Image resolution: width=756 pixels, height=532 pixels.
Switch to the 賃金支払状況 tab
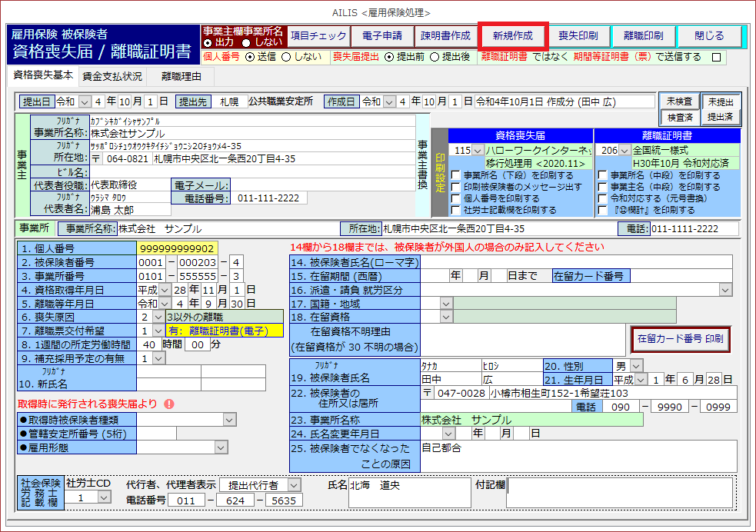pos(112,76)
